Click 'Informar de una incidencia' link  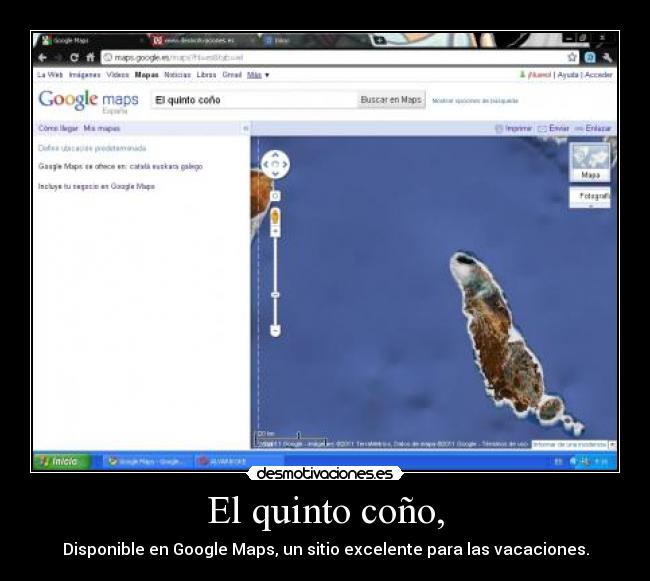tap(570, 444)
